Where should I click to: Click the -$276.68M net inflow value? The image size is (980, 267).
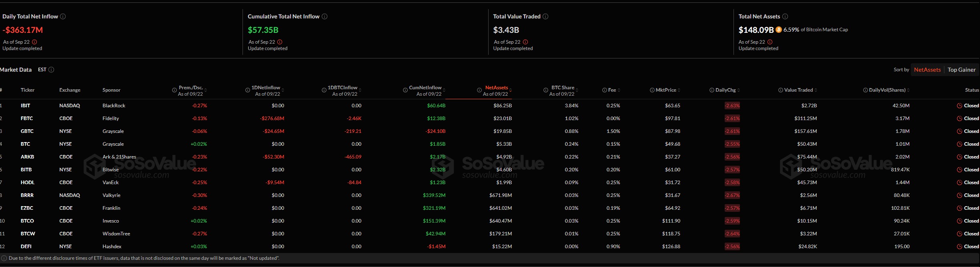(x=272, y=118)
